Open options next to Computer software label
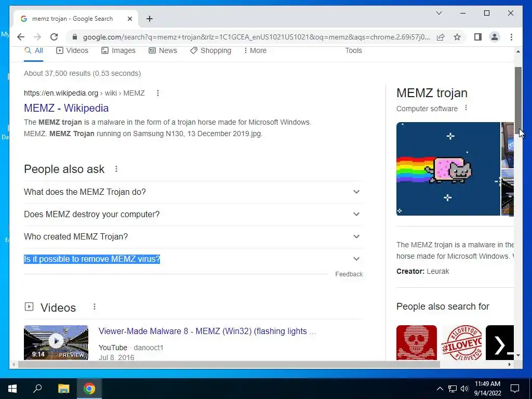 click(x=466, y=108)
